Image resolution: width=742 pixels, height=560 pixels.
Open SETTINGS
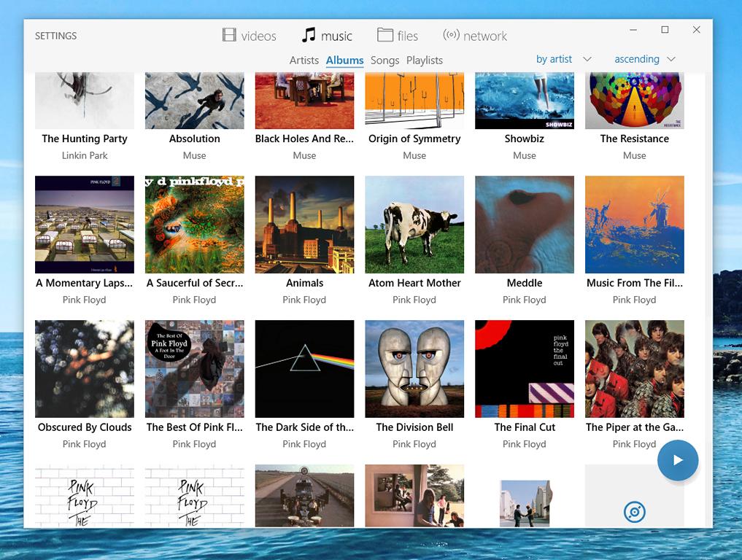click(x=56, y=36)
